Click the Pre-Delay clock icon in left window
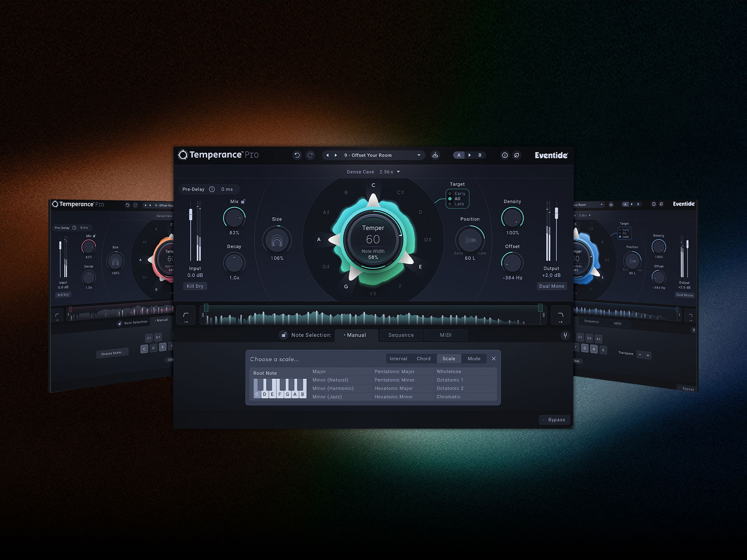 point(74,228)
